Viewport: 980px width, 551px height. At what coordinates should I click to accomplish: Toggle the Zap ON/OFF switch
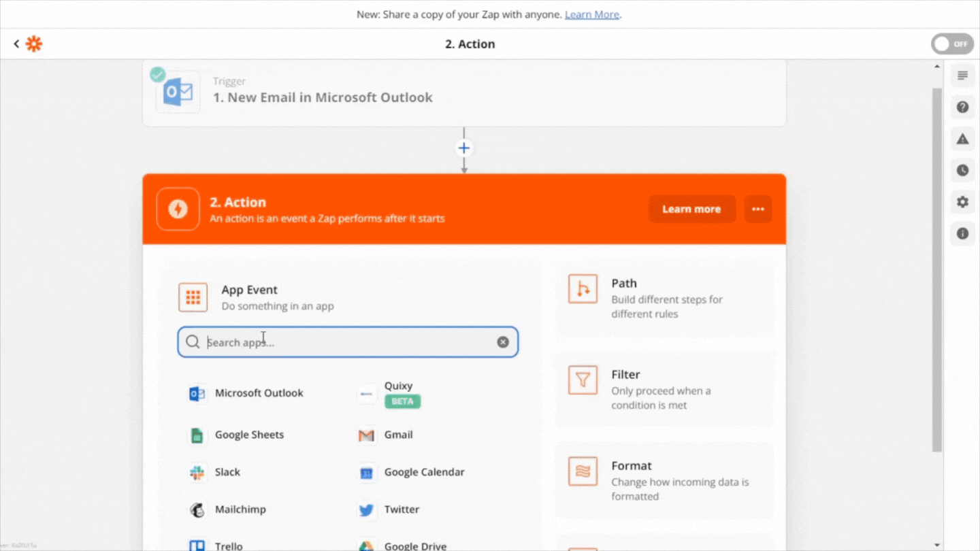(952, 44)
